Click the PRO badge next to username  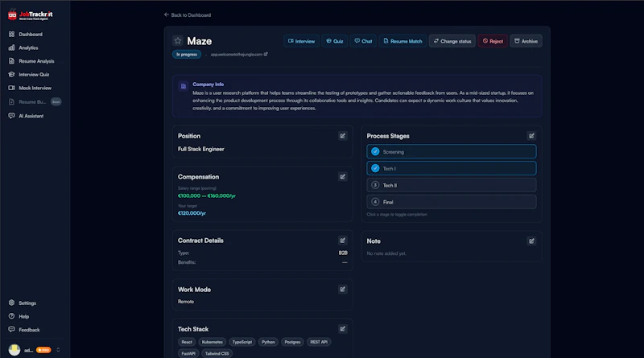43,350
